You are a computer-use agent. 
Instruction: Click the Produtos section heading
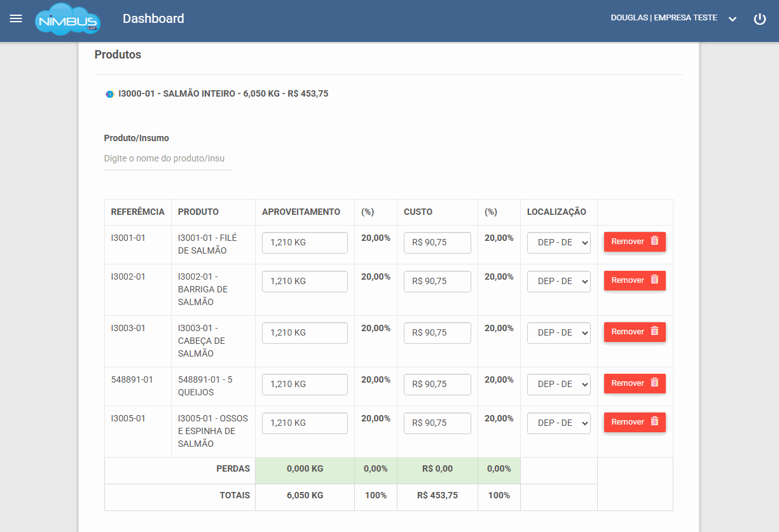(x=118, y=55)
